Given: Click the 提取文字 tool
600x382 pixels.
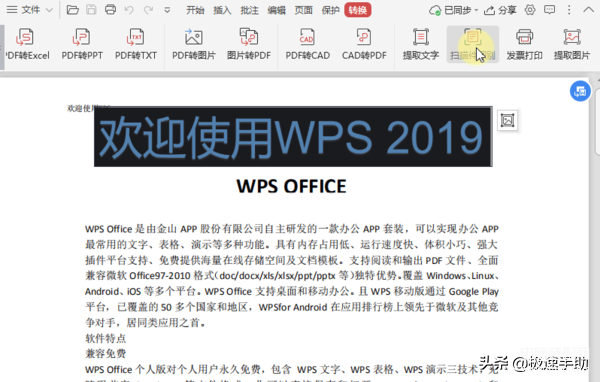Looking at the screenshot, I should pos(421,44).
